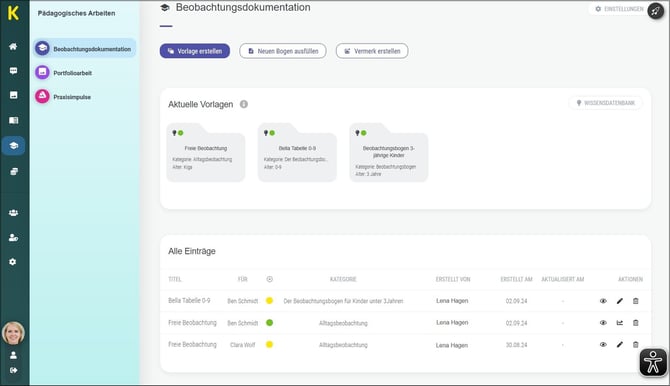The width and height of the screenshot is (670, 386).
Task: Click the info icon next to Aktuelle Vorlagen
Action: point(244,104)
